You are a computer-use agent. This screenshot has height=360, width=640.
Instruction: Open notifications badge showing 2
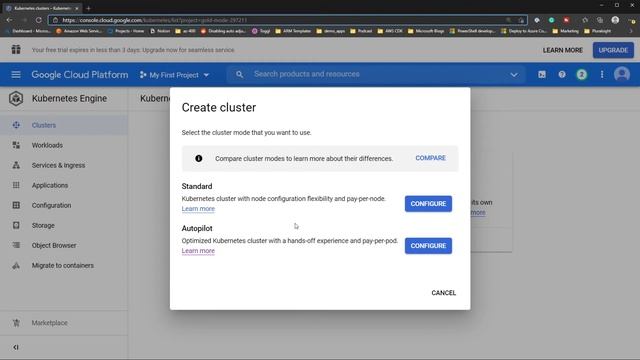click(x=582, y=74)
